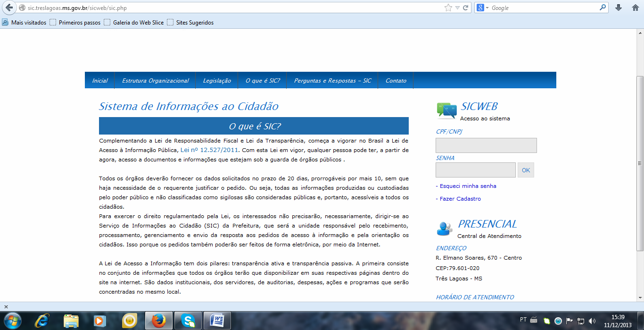Click the SICWEB heading text
The height and width of the screenshot is (330, 644).
coord(479,107)
